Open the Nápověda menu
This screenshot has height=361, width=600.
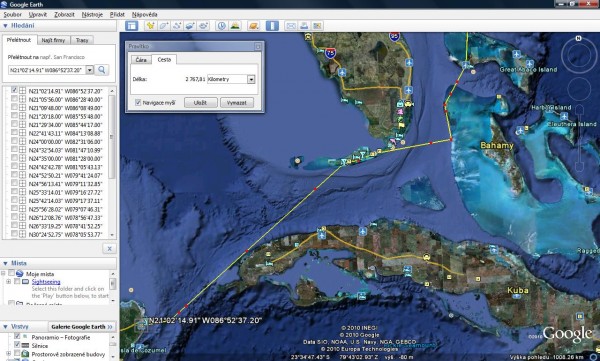coord(145,15)
